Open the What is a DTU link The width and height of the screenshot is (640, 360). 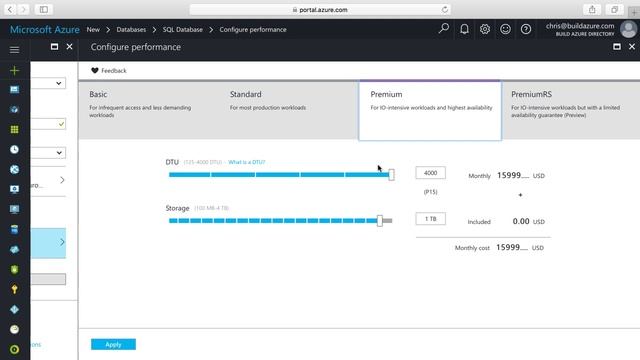[247, 162]
